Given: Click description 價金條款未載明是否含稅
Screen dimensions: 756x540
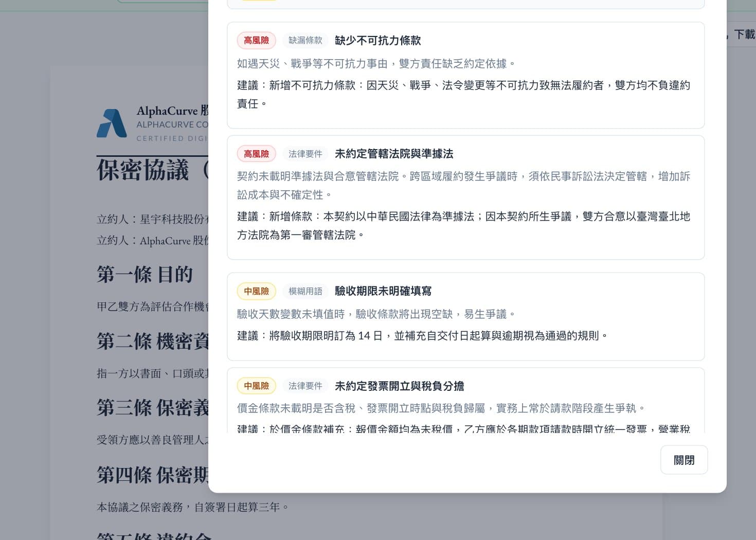Looking at the screenshot, I should [441, 408].
